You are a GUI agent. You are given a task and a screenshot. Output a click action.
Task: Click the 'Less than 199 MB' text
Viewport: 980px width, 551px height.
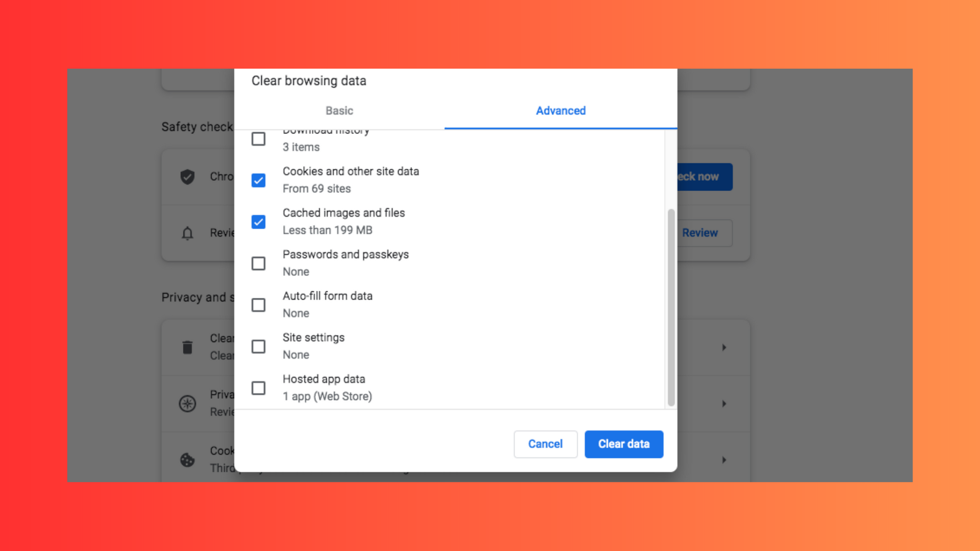(x=327, y=230)
